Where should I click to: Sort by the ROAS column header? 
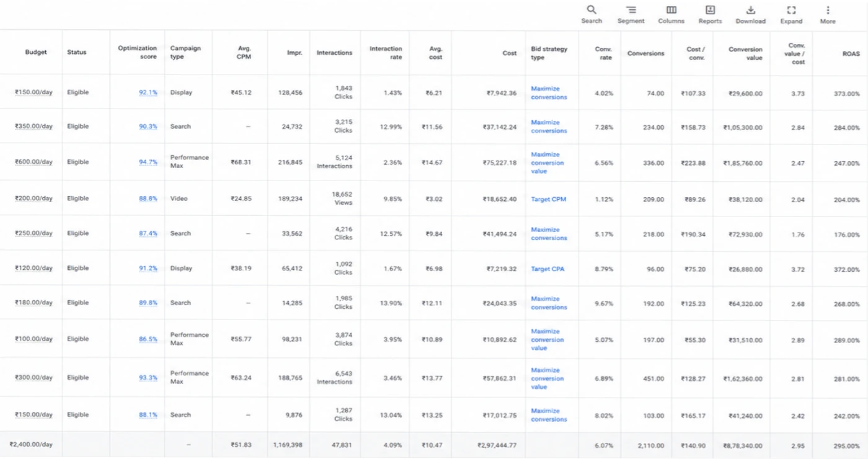pyautogui.click(x=851, y=53)
